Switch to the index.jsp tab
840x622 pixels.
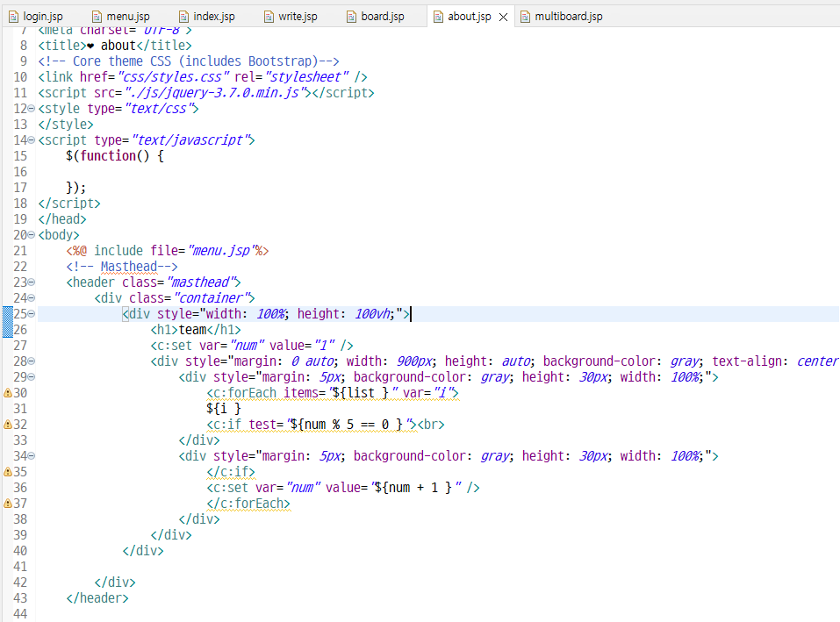click(207, 17)
